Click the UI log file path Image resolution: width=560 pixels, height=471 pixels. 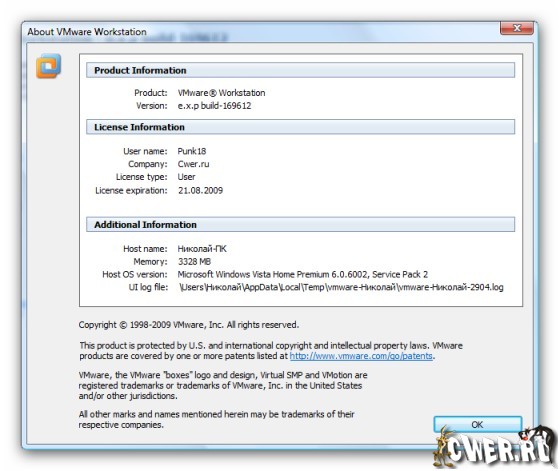341,287
